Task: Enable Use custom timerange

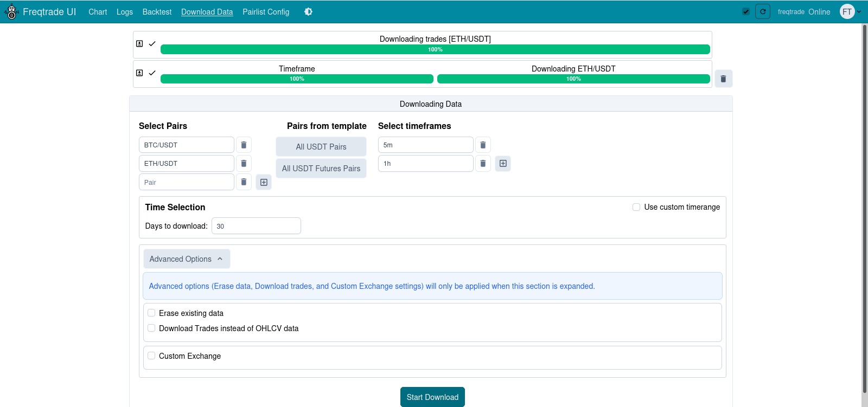Action: coord(636,207)
